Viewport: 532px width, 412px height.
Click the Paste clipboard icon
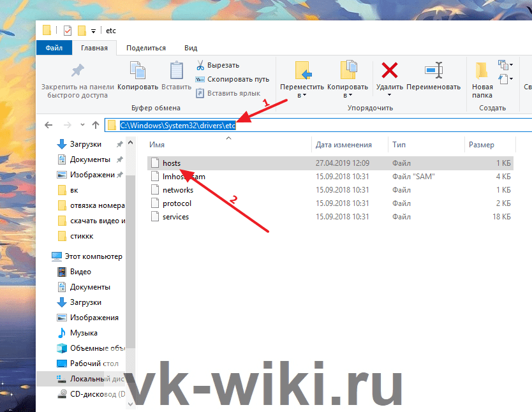point(176,71)
